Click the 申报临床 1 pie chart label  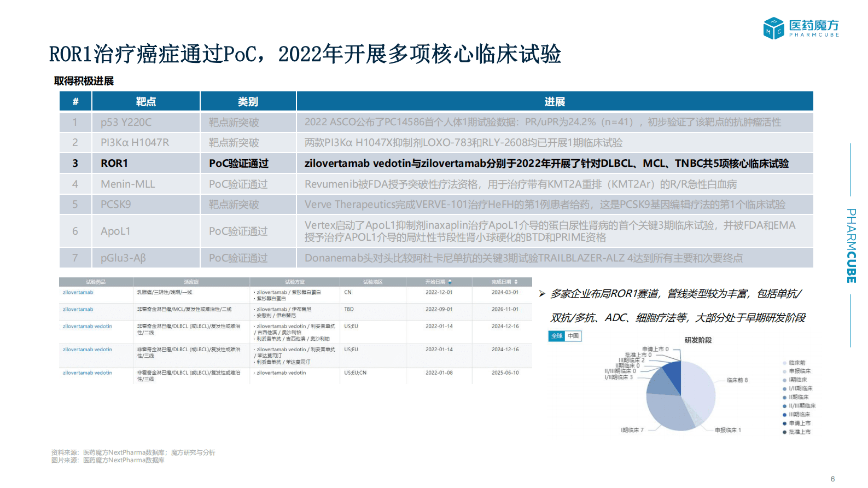pyautogui.click(x=728, y=430)
